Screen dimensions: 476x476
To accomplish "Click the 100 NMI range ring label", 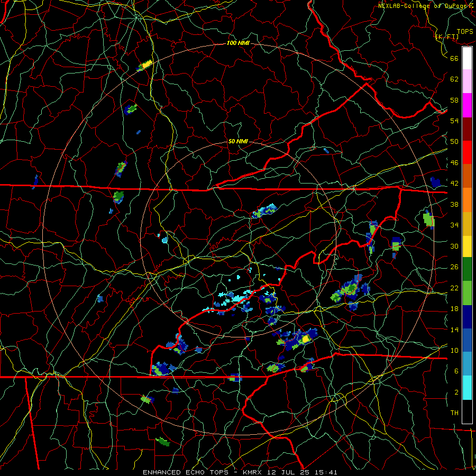I will point(238,43).
